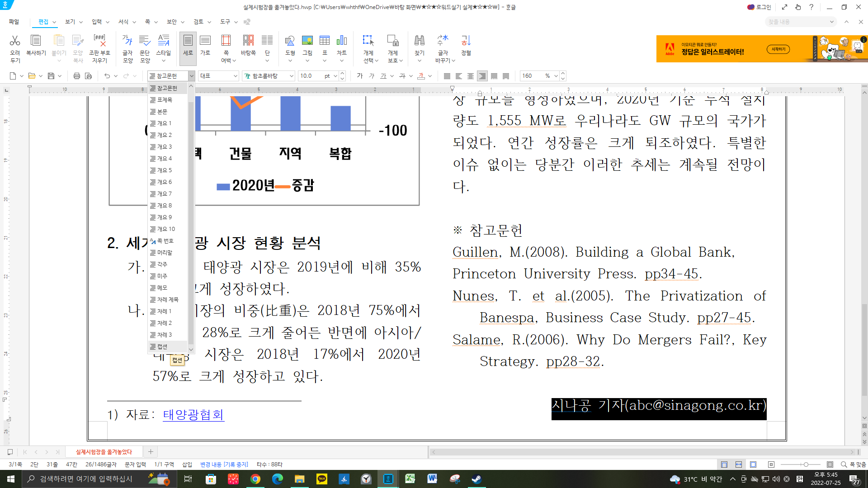Click the 글자 바꾸기 icon
This screenshot has height=488, width=868.
pyautogui.click(x=443, y=41)
